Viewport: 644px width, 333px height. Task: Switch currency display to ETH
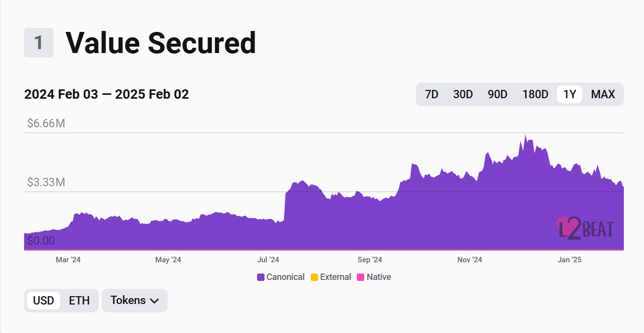(79, 301)
